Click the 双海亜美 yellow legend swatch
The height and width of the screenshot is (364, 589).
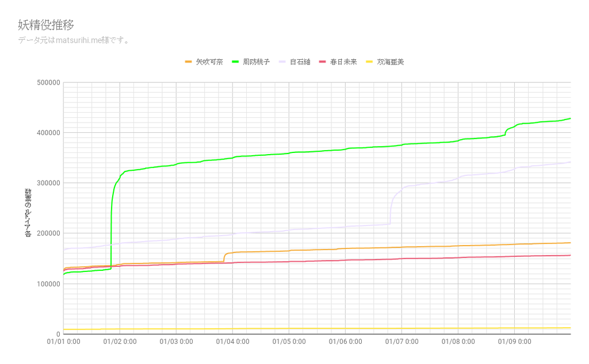(370, 62)
